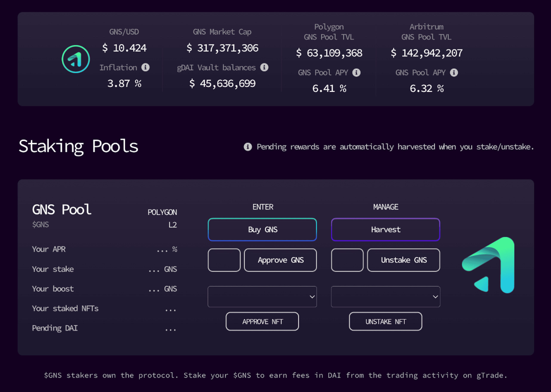The height and width of the screenshot is (392, 551).
Task: Click the Your APR row label
Action: pos(49,249)
